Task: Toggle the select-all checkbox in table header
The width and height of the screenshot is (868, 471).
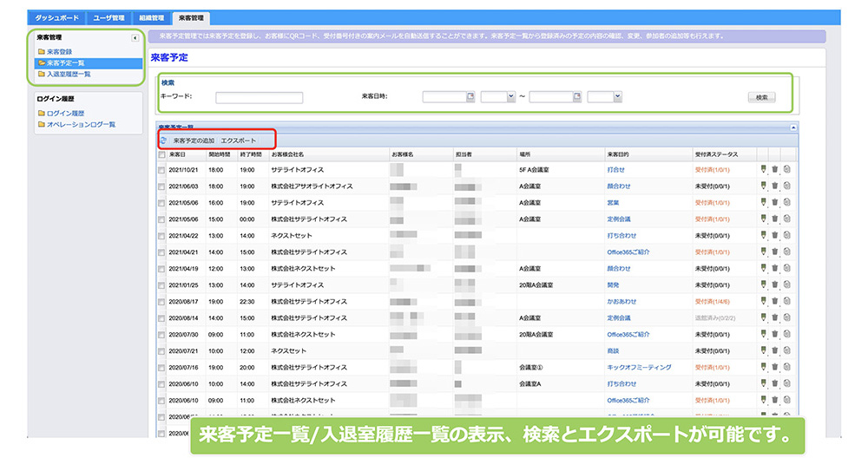Action: pyautogui.click(x=161, y=155)
